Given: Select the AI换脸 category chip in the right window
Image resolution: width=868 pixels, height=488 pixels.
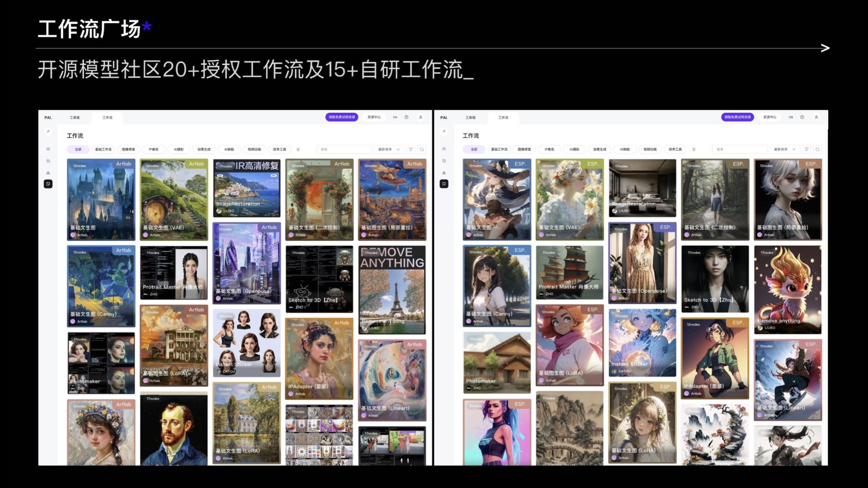Looking at the screenshot, I should click(x=625, y=149).
